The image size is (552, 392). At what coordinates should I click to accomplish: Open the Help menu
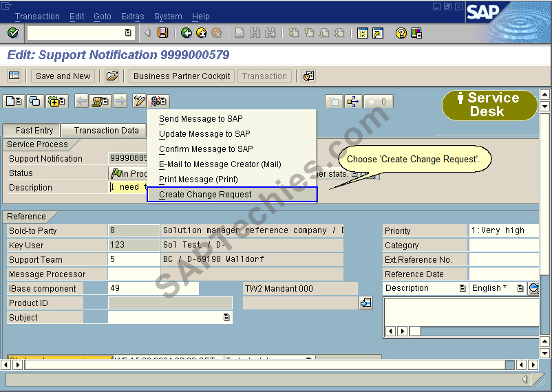(x=201, y=17)
